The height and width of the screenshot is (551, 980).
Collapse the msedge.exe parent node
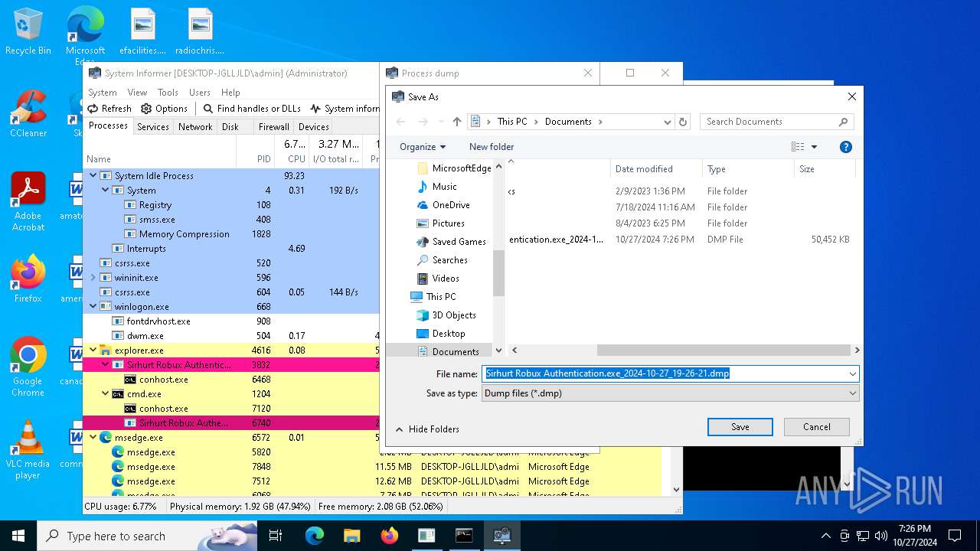[93, 438]
